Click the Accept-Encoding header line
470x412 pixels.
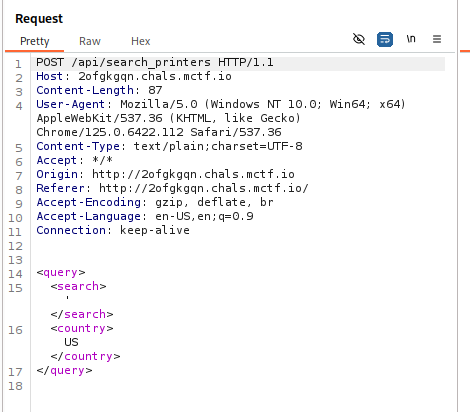point(155,202)
